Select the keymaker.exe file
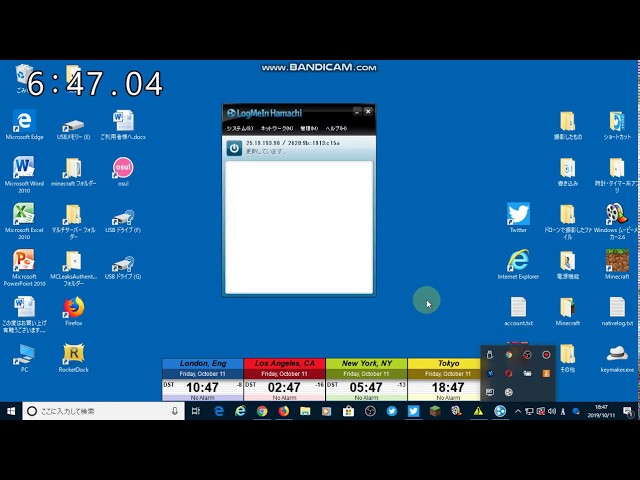 (x=617, y=358)
